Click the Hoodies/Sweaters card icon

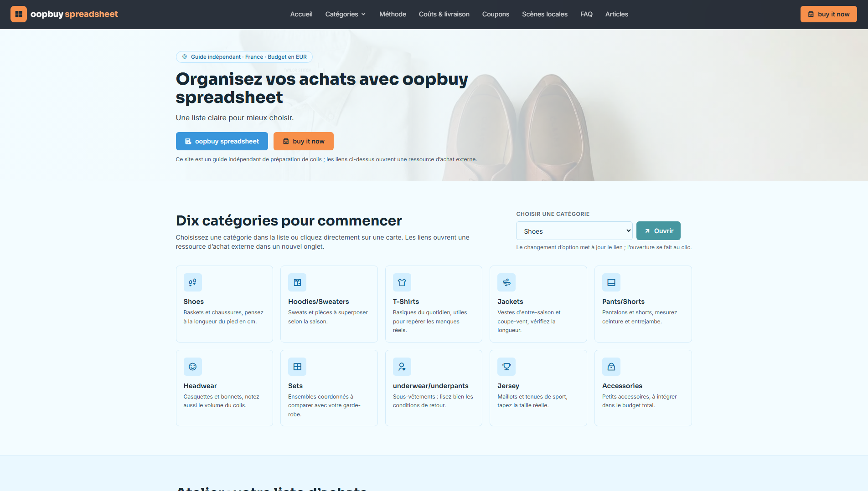(297, 282)
